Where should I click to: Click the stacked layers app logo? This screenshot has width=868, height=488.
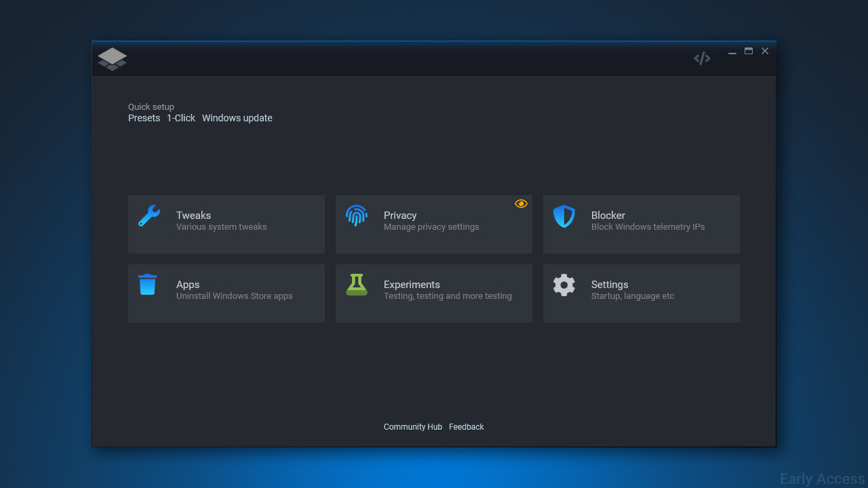tap(113, 59)
